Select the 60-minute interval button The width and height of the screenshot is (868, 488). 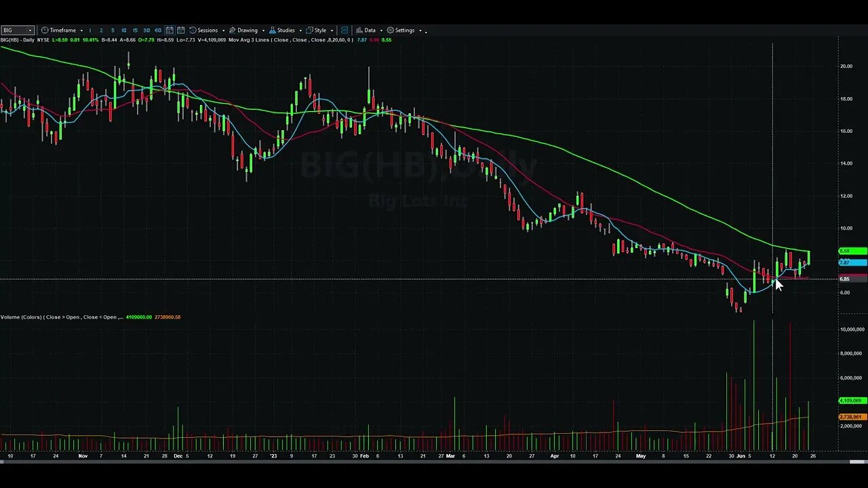158,30
